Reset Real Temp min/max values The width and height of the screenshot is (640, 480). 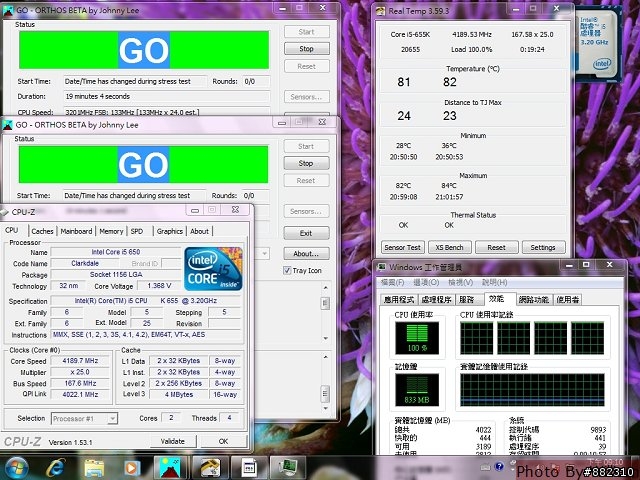[496, 247]
